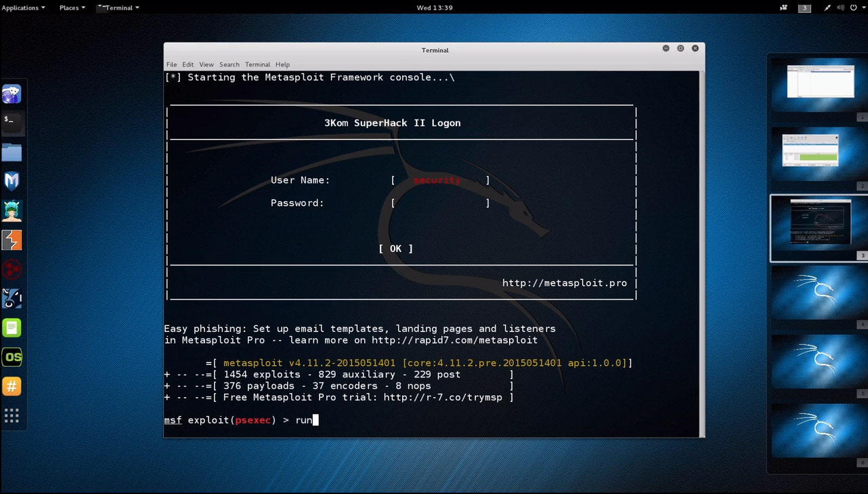Minimize the Terminal window
Viewport: 868px width, 494px height.
[x=666, y=49]
